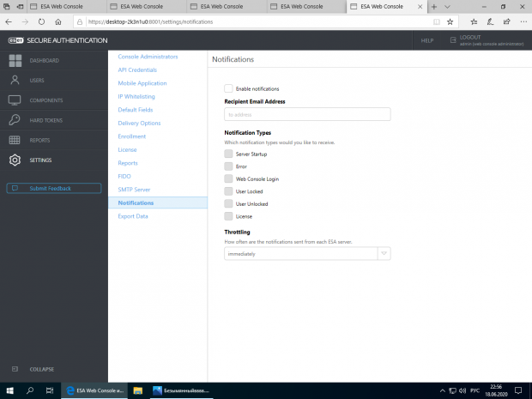Open a new browser tab
Screen dimensions: 532x399
[x=434, y=7]
